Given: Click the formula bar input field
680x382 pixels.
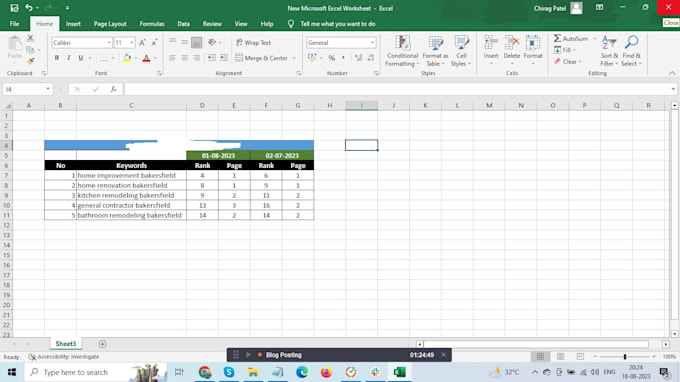Looking at the screenshot, I should (397, 89).
